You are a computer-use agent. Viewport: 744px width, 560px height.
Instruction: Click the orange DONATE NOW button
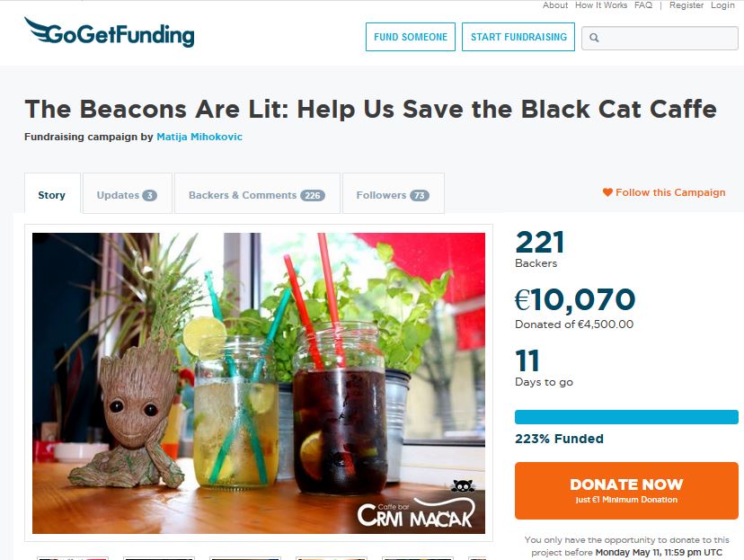click(626, 490)
